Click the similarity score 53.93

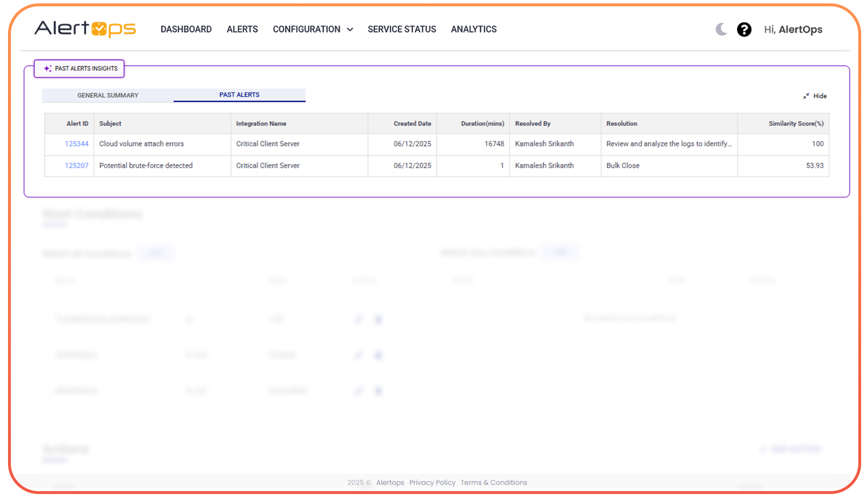(815, 166)
